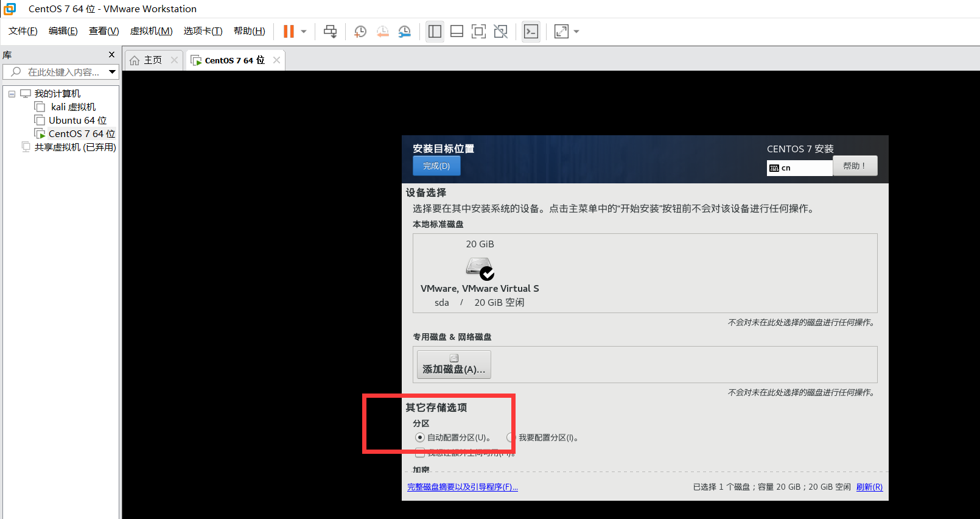Switch to Unity mode icon

click(x=501, y=32)
